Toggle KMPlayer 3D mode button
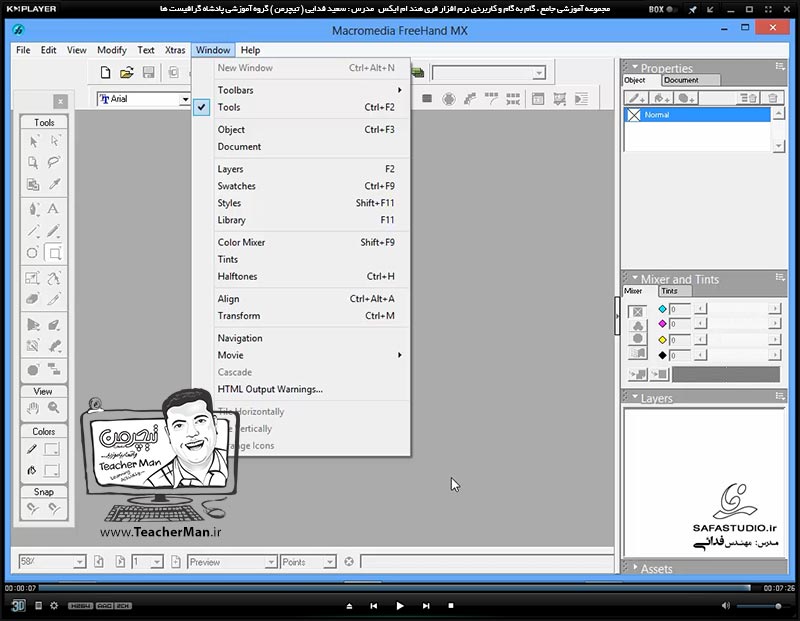800x621 pixels. pyautogui.click(x=18, y=606)
